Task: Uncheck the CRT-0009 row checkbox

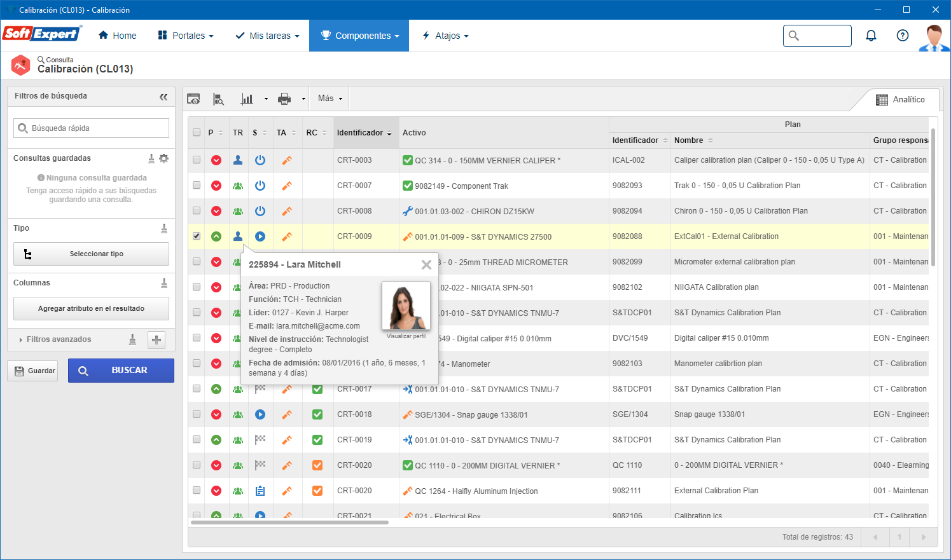Action: [197, 236]
